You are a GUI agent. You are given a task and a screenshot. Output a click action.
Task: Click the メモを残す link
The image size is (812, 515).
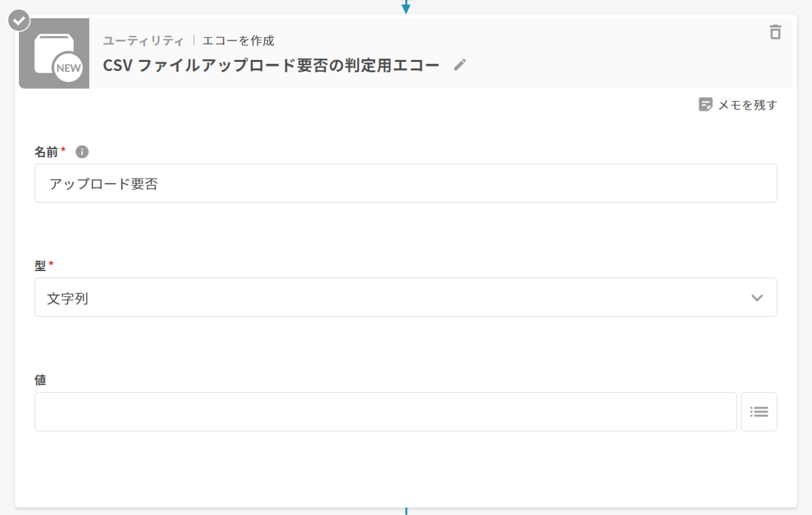pyautogui.click(x=747, y=105)
